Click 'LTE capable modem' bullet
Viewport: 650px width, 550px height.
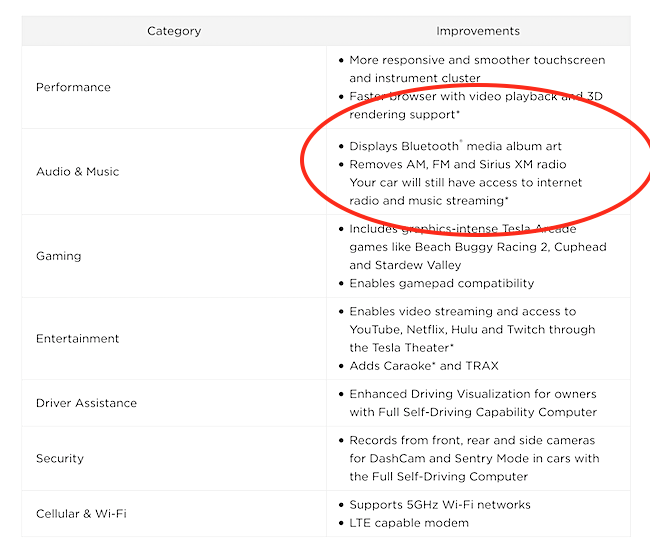coord(409,523)
